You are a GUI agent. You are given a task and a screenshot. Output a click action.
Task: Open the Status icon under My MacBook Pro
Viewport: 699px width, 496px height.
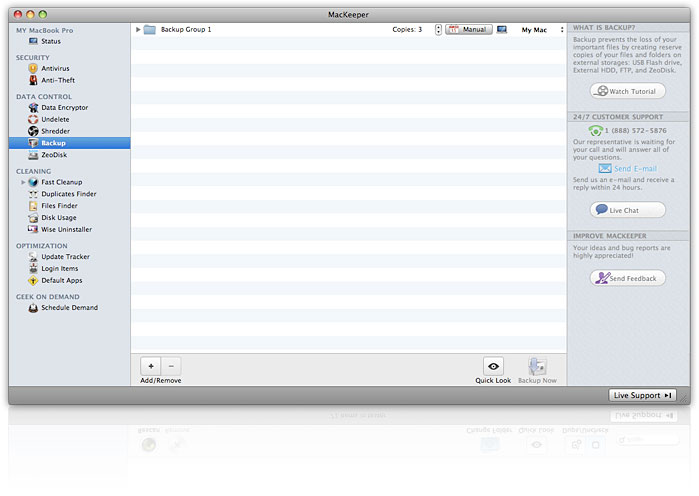[x=33, y=41]
